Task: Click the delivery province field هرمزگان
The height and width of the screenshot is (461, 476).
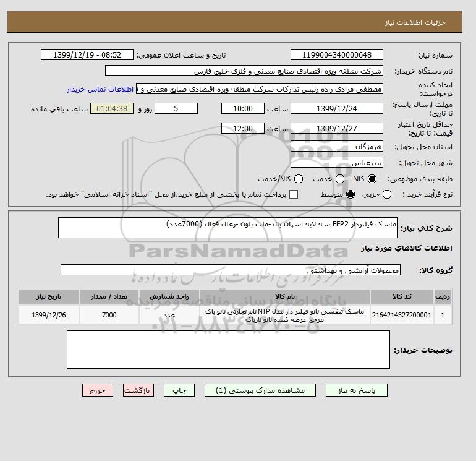Action: 337,147
